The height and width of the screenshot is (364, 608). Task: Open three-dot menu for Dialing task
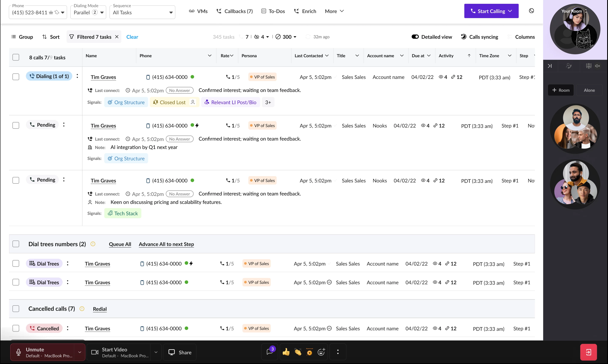tap(77, 76)
